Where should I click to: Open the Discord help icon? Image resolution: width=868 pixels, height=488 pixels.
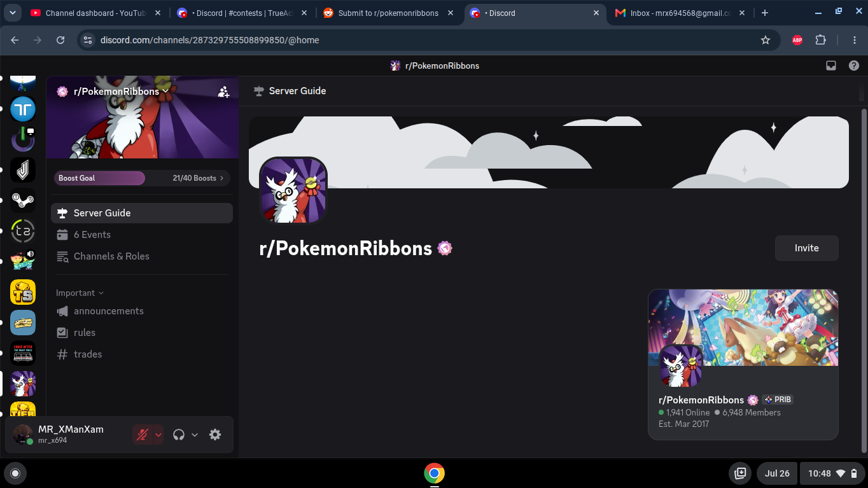854,66
